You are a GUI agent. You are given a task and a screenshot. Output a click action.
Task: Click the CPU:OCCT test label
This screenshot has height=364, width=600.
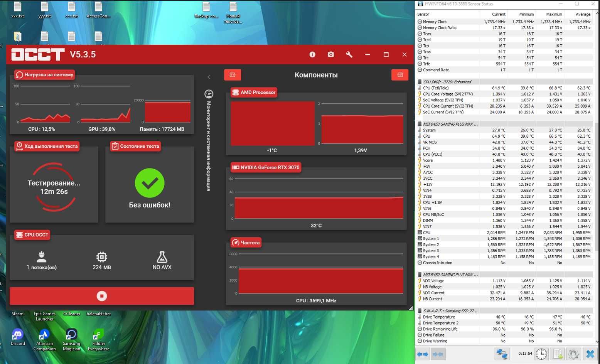pyautogui.click(x=32, y=235)
